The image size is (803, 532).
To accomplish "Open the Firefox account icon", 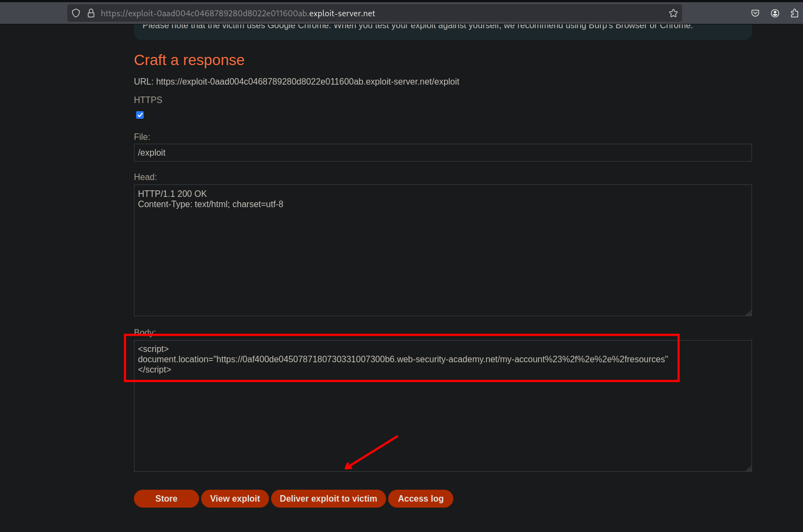I will pos(775,13).
